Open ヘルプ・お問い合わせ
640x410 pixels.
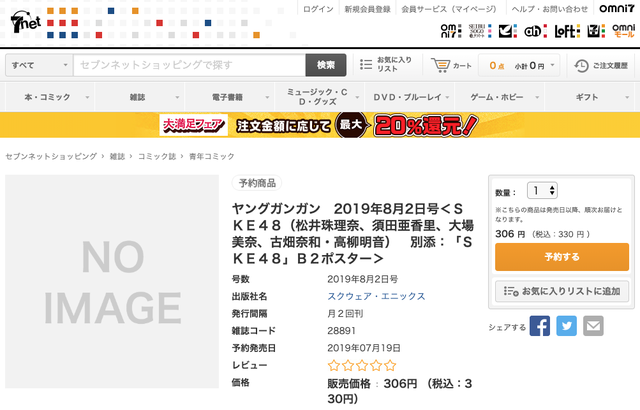coord(550,9)
